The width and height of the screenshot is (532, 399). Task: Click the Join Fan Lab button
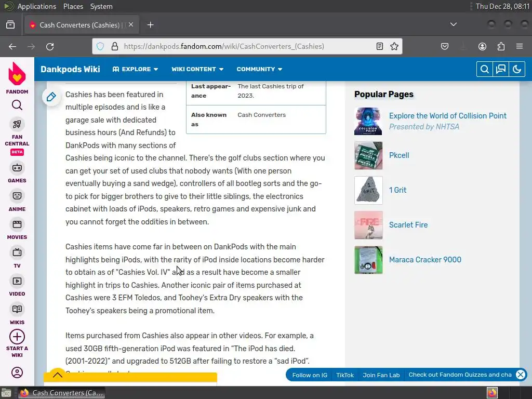tap(381, 375)
